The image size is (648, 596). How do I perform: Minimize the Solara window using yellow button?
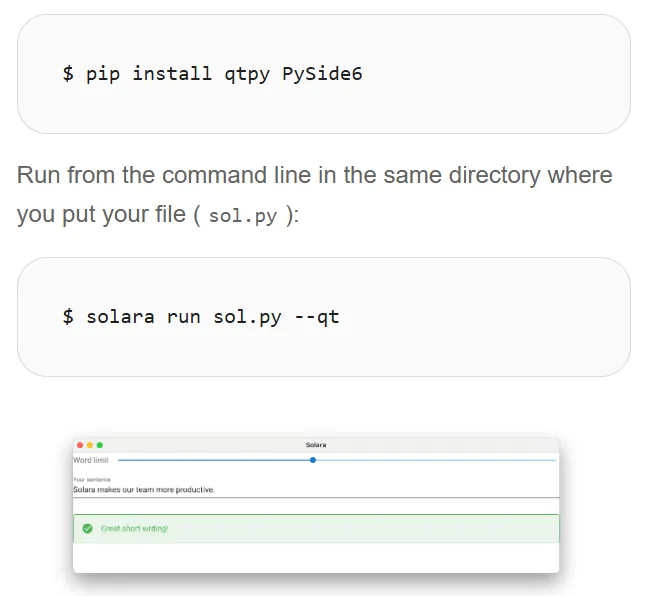(x=90, y=444)
